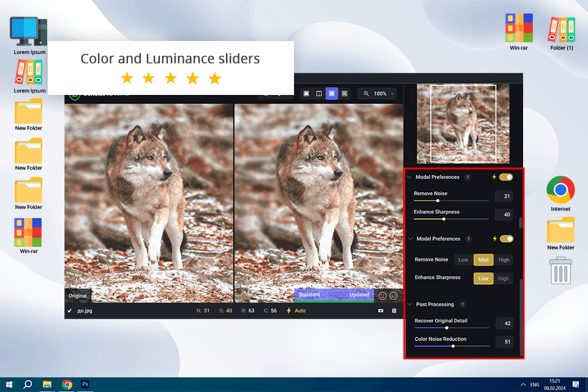Open help for the slider-based Model Preferences

click(x=467, y=177)
